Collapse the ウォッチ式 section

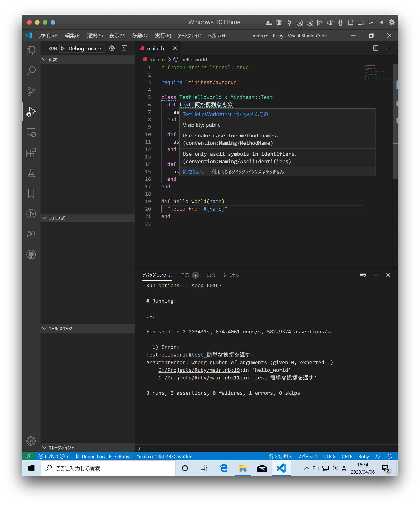(x=44, y=218)
